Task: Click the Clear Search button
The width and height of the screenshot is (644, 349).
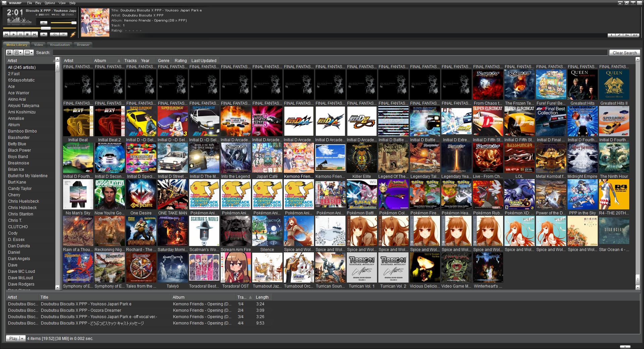Action: pos(625,53)
